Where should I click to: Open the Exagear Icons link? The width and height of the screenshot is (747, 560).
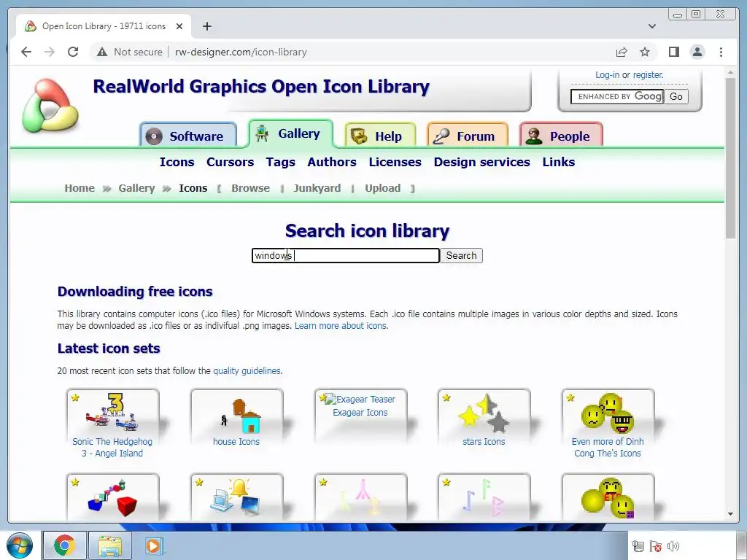point(360,413)
